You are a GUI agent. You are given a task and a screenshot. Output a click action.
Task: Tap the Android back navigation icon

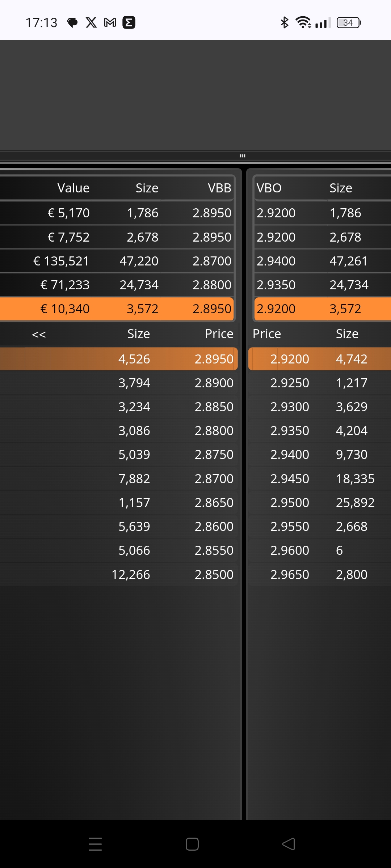point(289,844)
